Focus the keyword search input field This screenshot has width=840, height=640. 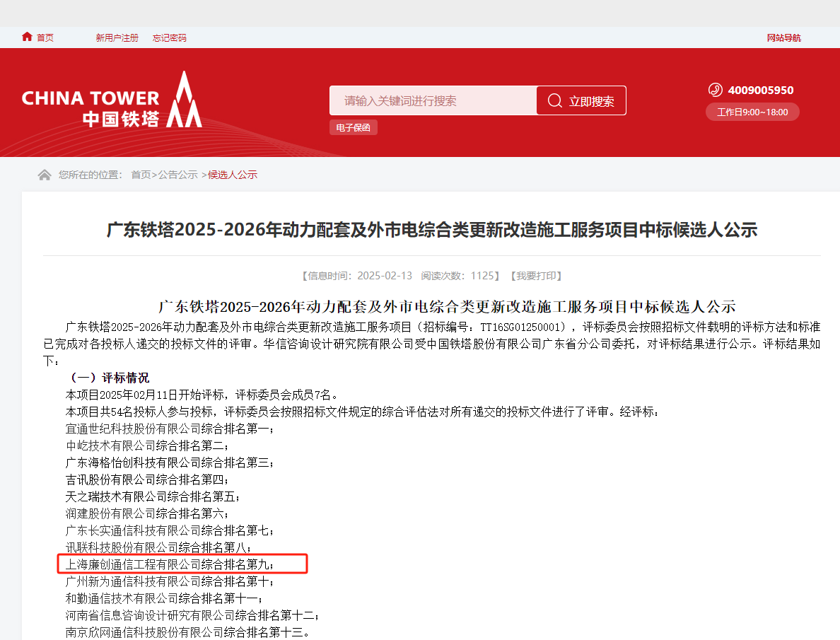[x=433, y=101]
